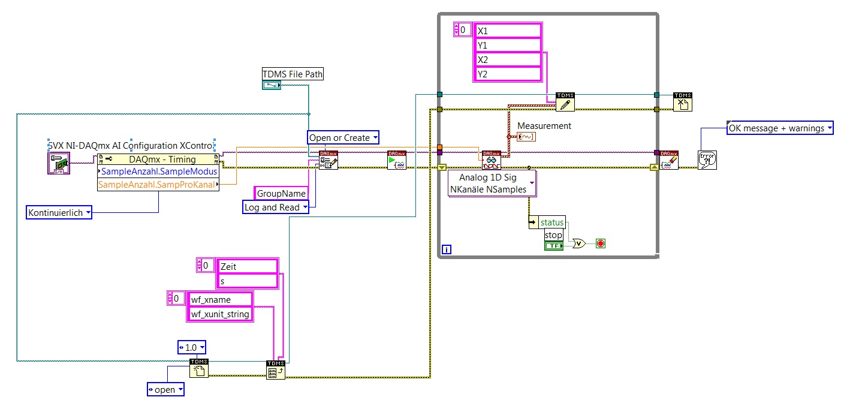Click the Simple Error Handler node
This screenshot has width=868, height=400.
(x=708, y=160)
